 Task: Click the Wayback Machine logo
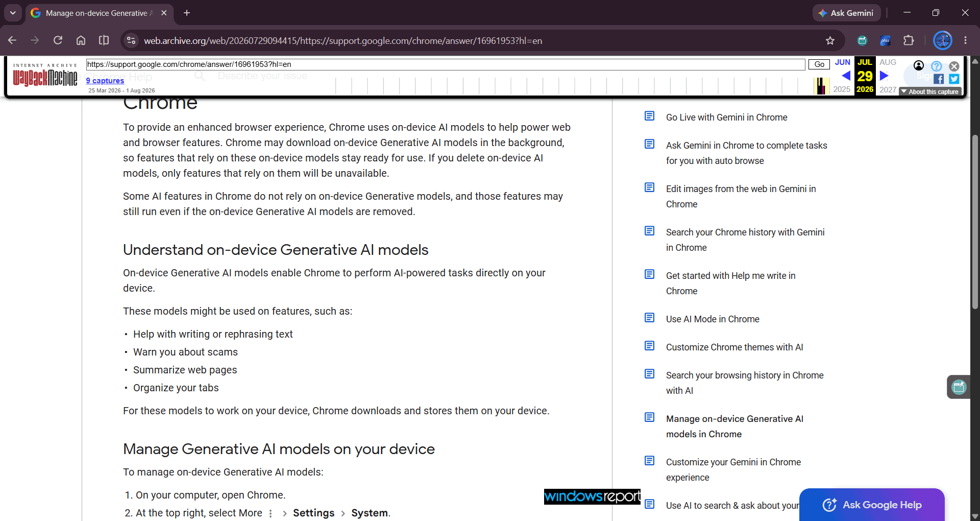click(x=45, y=76)
